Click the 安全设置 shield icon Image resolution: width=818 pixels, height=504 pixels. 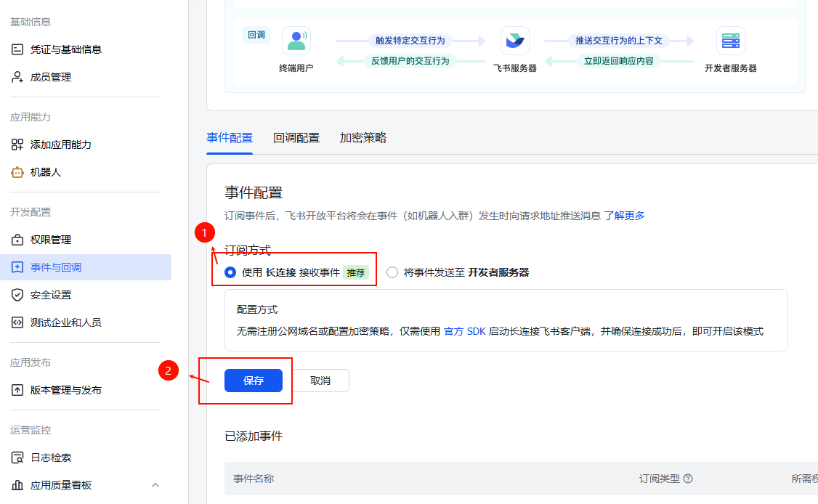tap(17, 295)
